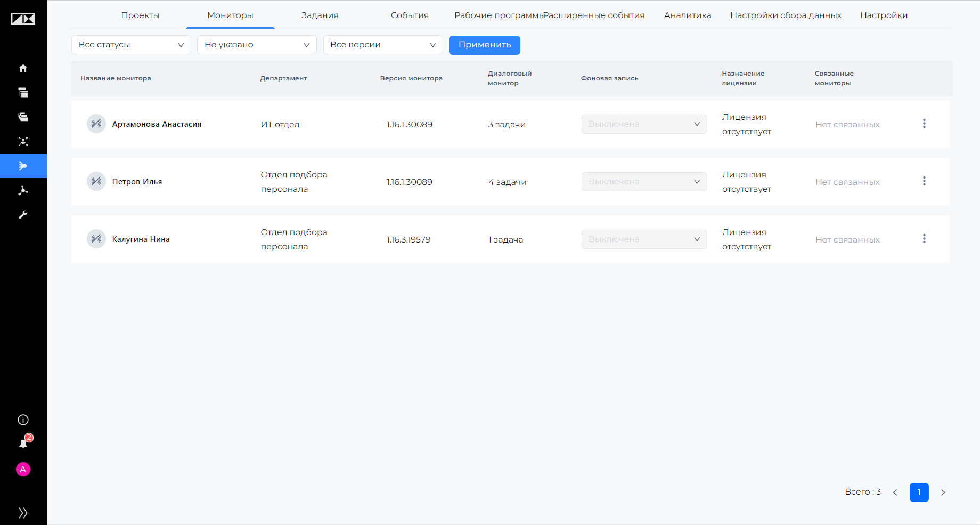Open the home icon in sidebar
Viewport: 980px width, 525px height.
[23, 68]
